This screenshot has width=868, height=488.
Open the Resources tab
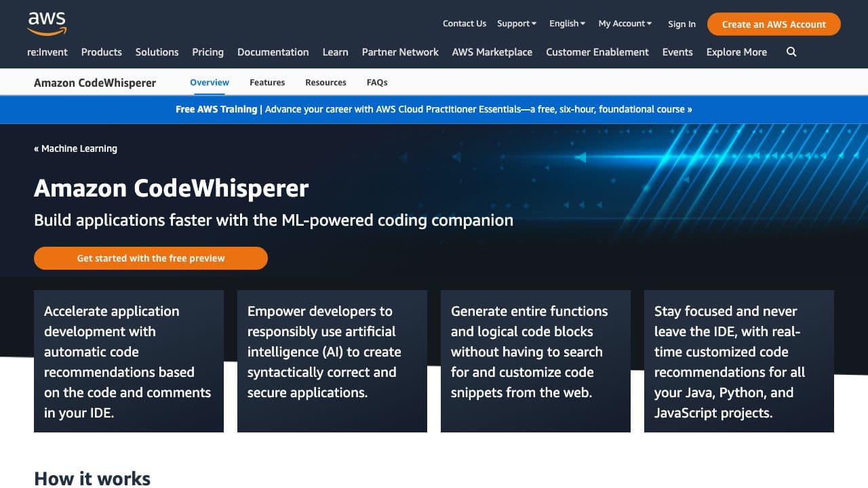pyautogui.click(x=325, y=82)
